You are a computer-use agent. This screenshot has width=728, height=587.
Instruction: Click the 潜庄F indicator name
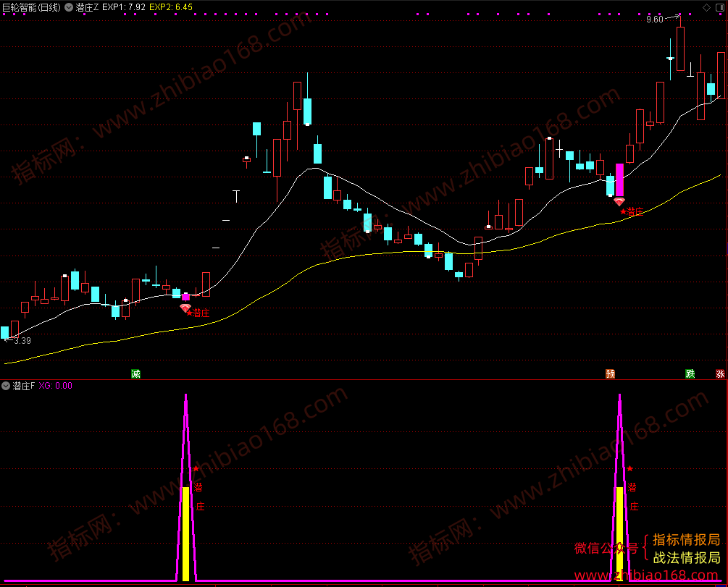[24, 386]
